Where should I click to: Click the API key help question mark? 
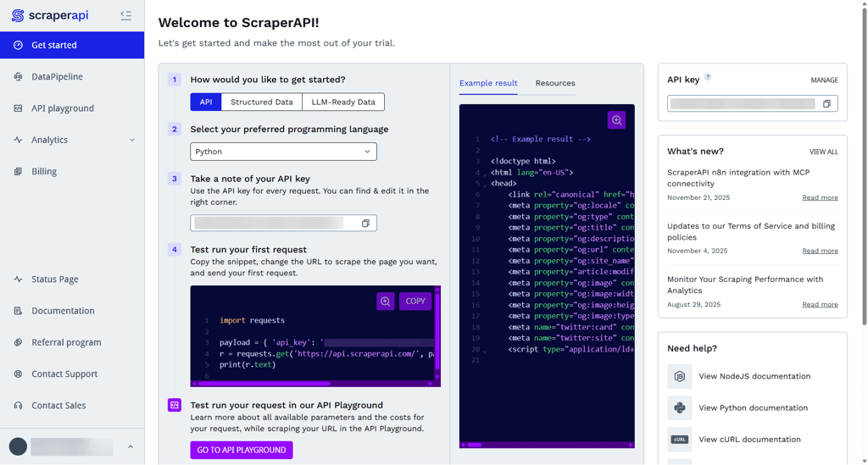point(708,77)
